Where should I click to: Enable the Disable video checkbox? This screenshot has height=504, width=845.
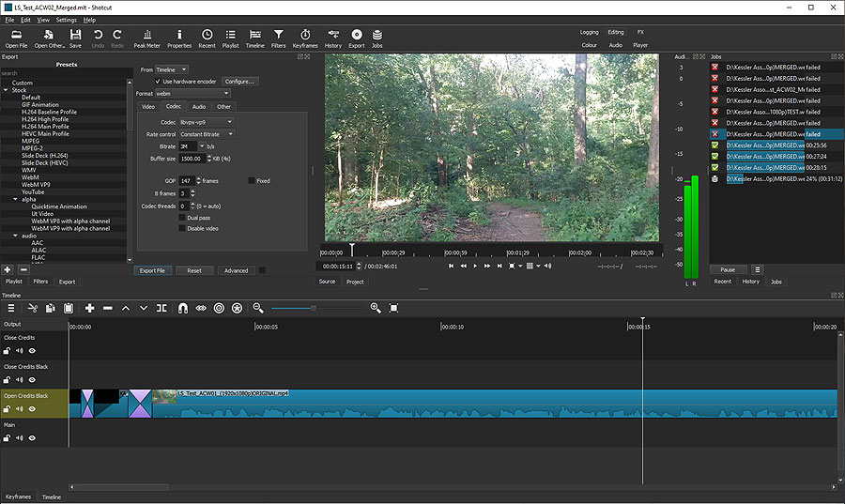tap(181, 228)
